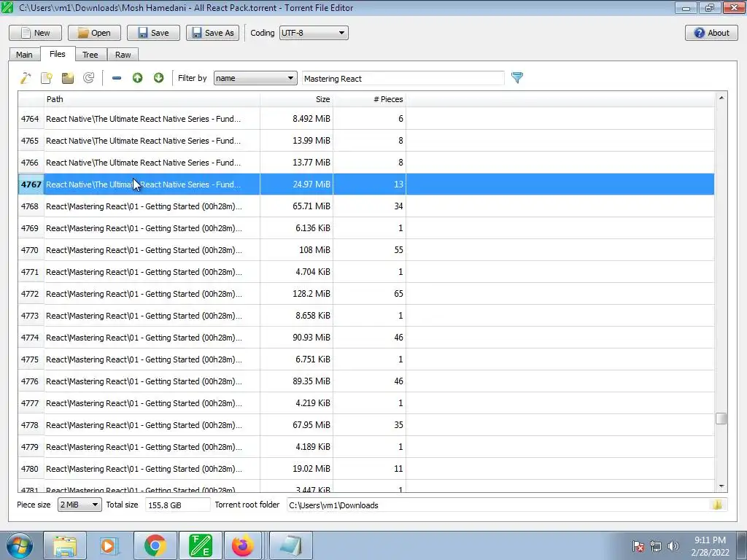Click the Action Center flag tray icon
The image size is (747, 560).
[638, 546]
